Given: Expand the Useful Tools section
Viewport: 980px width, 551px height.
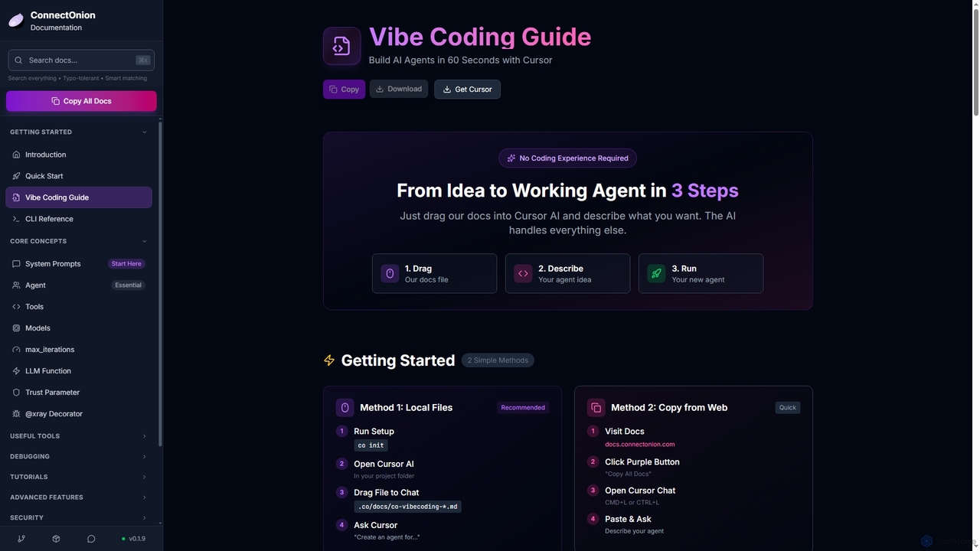Looking at the screenshot, I should 78,436.
